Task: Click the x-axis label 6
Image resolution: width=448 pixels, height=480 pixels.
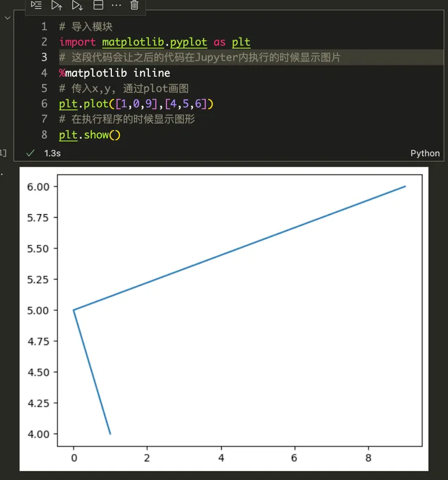Action: point(294,458)
